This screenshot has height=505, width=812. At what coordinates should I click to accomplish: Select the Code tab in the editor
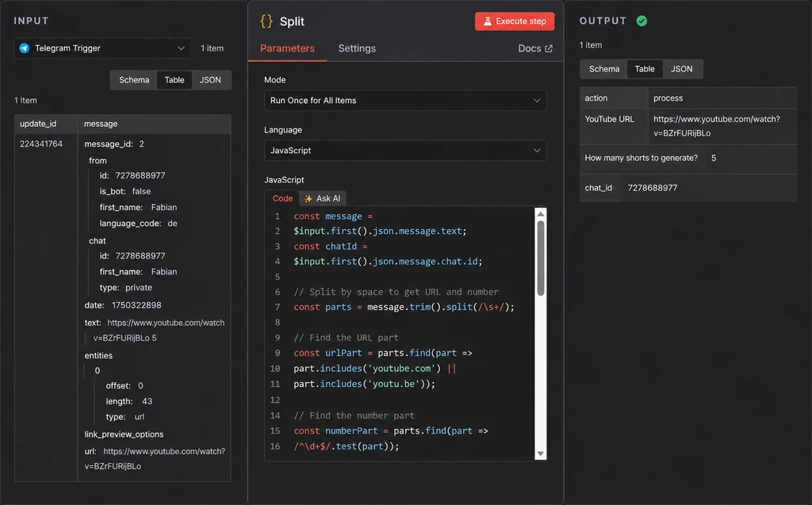coord(282,198)
